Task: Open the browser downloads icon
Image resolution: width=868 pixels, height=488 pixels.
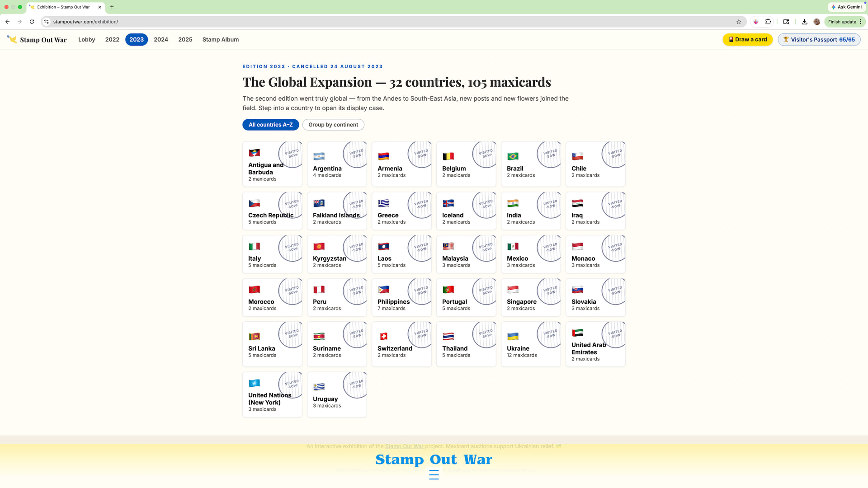Action: (804, 22)
